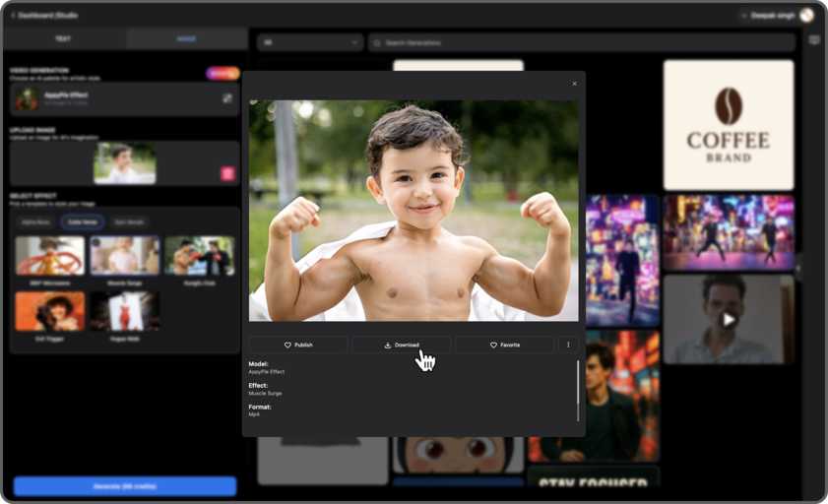The width and height of the screenshot is (828, 504).
Task: Play the video of man in shirt
Action: tap(729, 319)
